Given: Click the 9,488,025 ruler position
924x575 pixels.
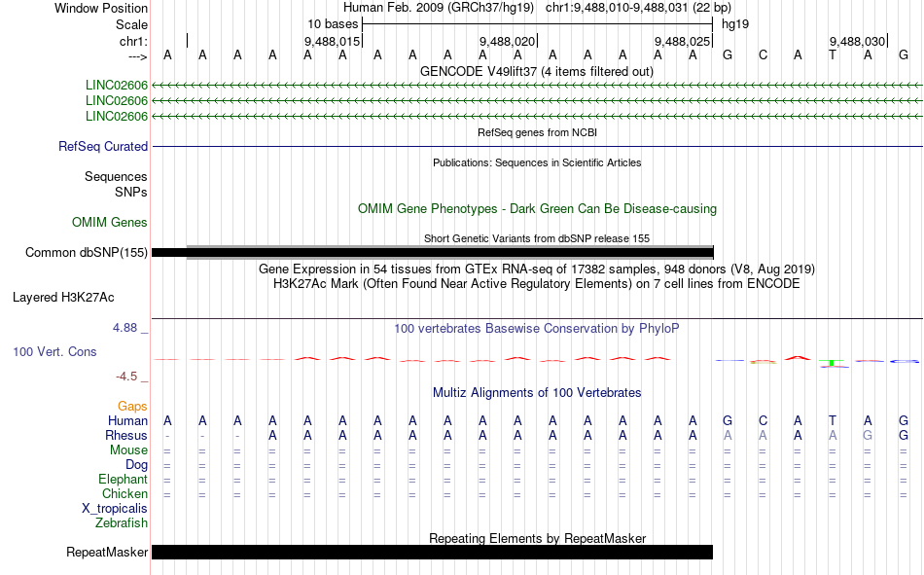Looking at the screenshot, I should 682,41.
